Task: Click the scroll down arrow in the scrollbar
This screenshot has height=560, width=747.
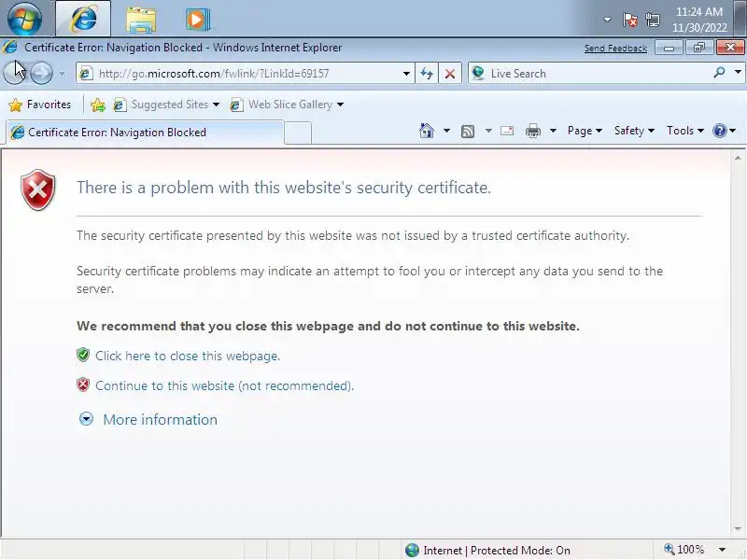Action: point(738,528)
